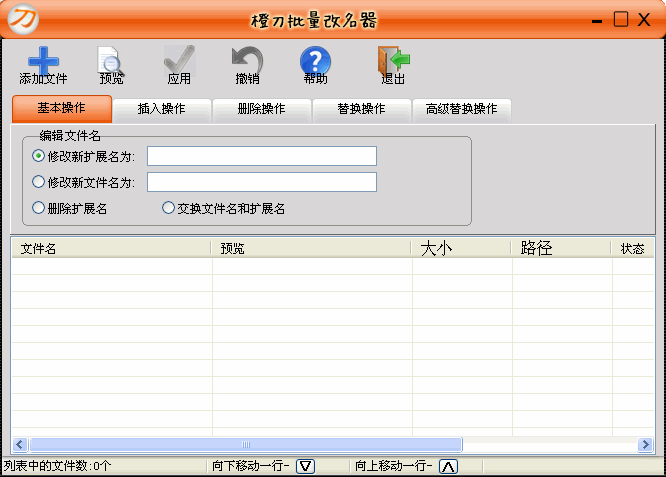Select 修改新文件名为 radio button

(38, 182)
